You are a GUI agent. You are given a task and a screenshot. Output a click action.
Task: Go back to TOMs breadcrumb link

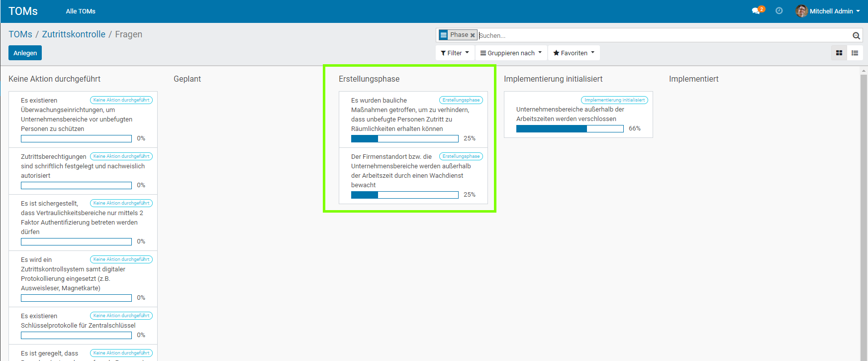point(20,34)
